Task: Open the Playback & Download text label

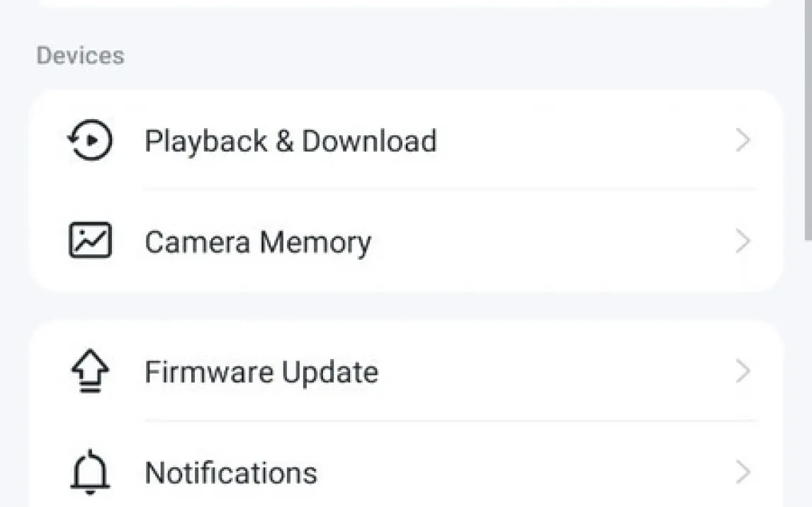Action: pyautogui.click(x=291, y=141)
